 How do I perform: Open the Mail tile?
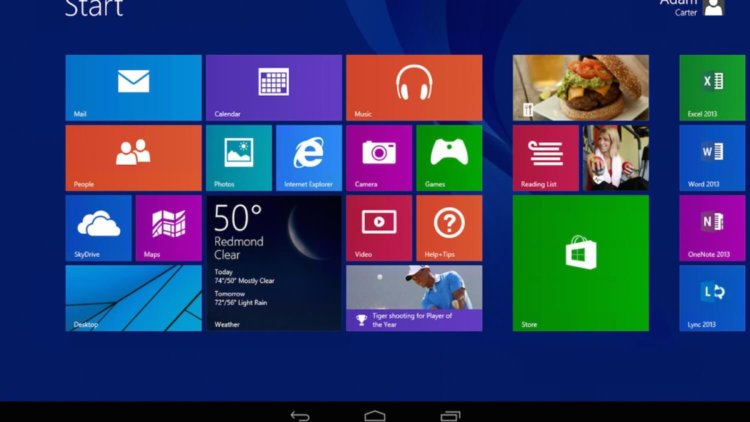click(133, 88)
